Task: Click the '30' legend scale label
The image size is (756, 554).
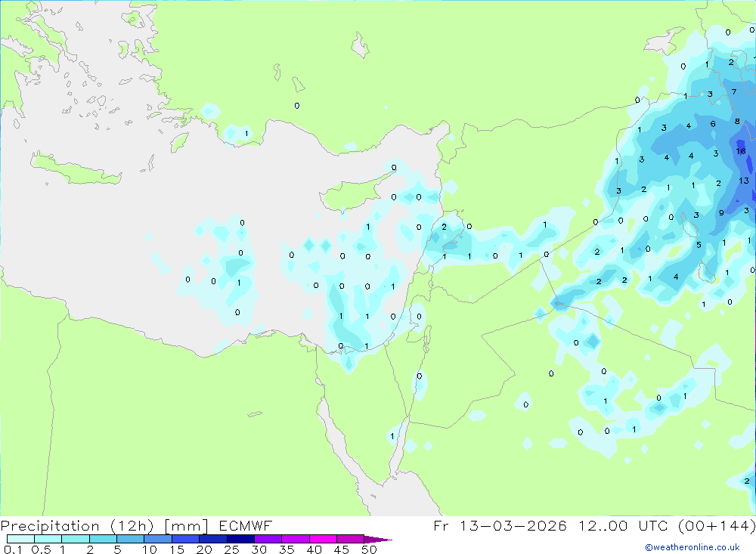Action: [x=259, y=549]
